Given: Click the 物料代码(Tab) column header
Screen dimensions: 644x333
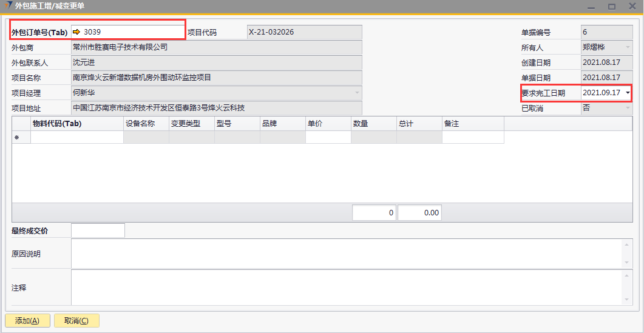Looking at the screenshot, I should point(77,123).
